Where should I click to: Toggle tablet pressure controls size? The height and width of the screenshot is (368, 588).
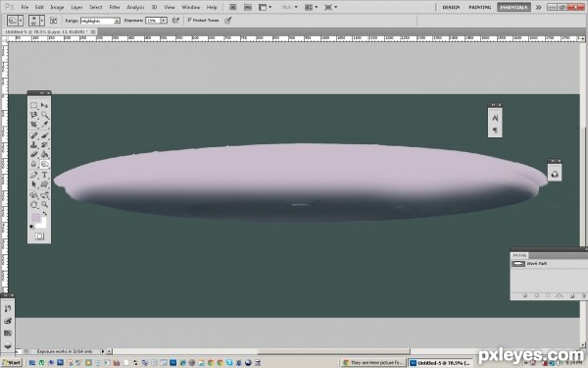(228, 21)
